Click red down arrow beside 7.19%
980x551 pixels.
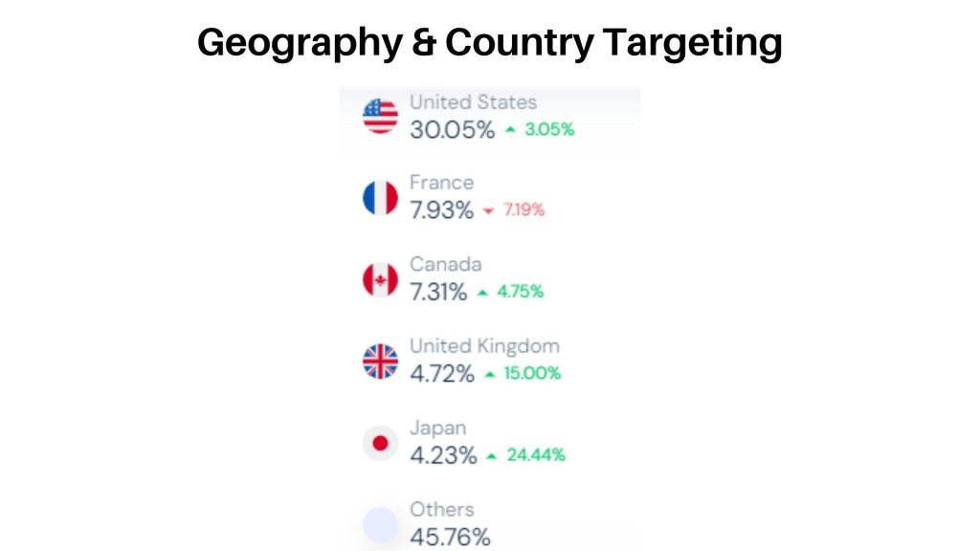(x=489, y=211)
